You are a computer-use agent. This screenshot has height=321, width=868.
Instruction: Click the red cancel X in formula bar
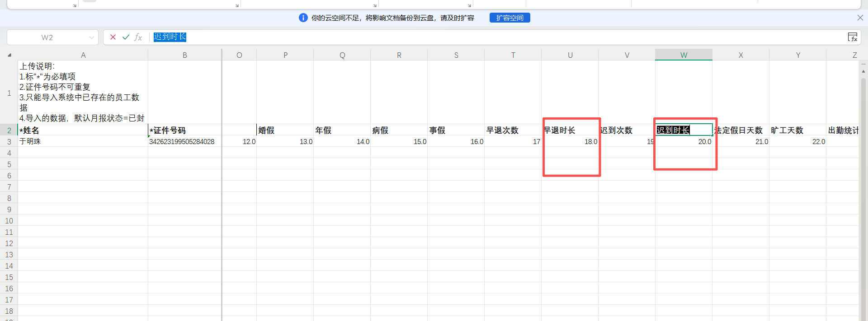coord(113,37)
